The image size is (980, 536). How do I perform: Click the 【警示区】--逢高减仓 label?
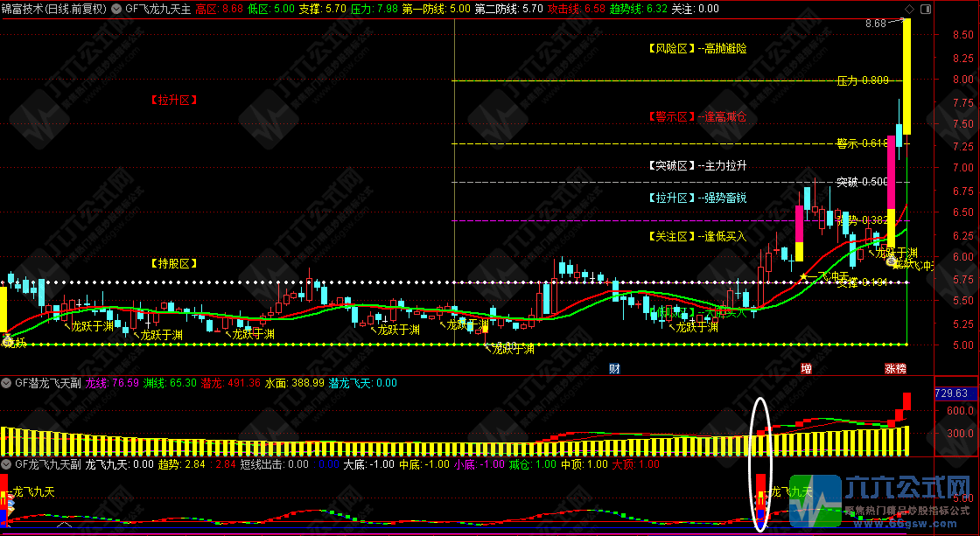696,116
